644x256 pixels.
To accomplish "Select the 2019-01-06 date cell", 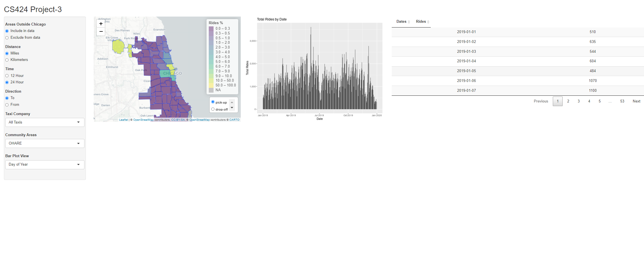I will [466, 81].
